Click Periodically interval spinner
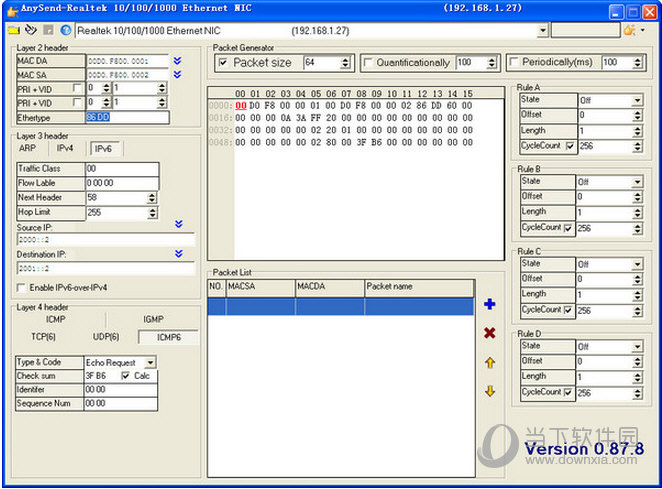 point(638,62)
